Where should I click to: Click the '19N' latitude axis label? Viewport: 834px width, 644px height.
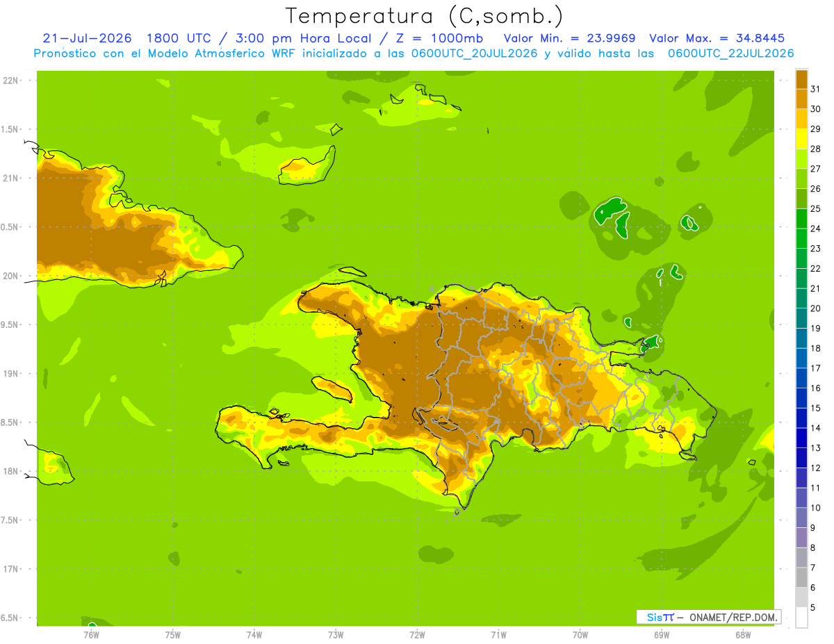click(11, 374)
